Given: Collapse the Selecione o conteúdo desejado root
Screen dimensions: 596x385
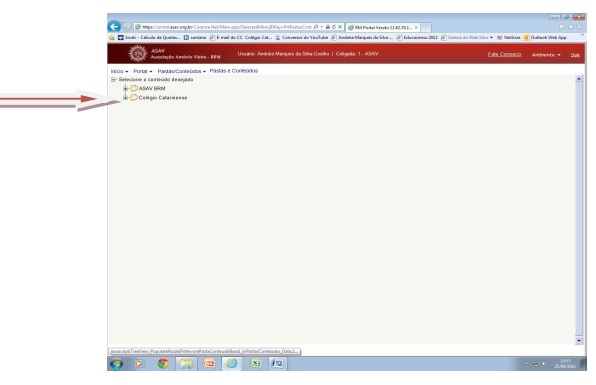Looking at the screenshot, I should (x=113, y=79).
